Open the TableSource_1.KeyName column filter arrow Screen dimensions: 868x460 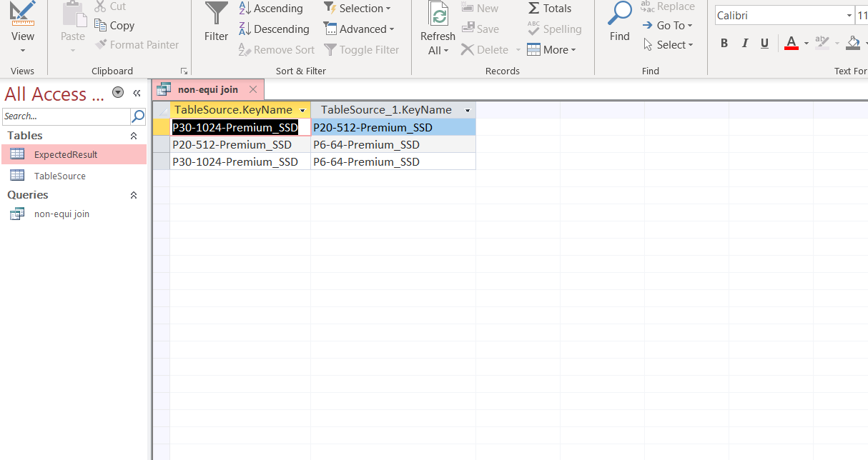point(468,111)
